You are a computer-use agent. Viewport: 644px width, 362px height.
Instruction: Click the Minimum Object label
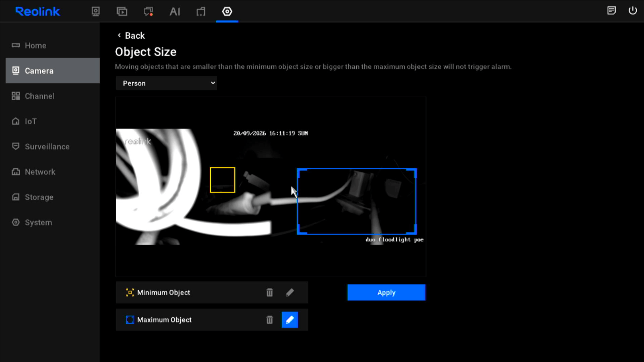click(x=164, y=292)
